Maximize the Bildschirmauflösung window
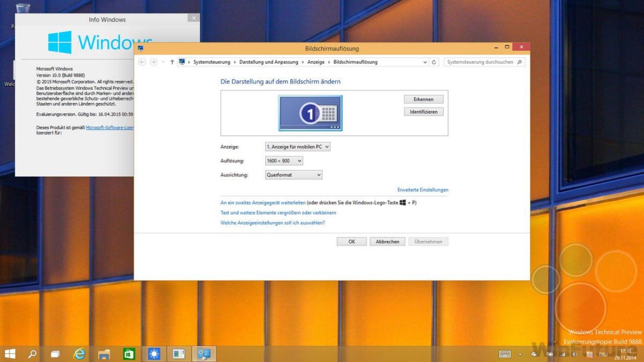 click(507, 47)
